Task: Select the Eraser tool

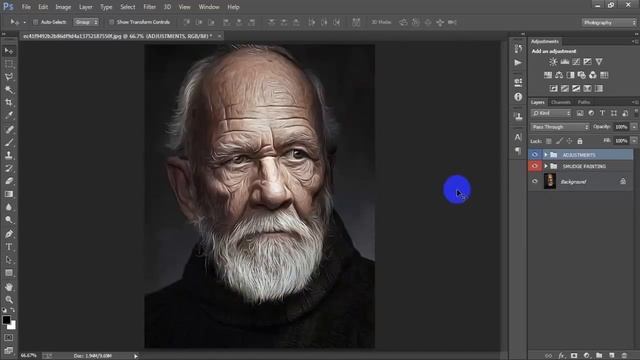Action: 9,181
